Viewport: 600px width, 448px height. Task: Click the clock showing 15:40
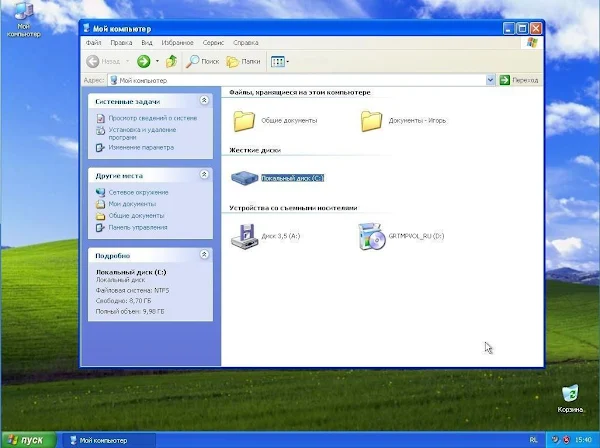click(584, 440)
